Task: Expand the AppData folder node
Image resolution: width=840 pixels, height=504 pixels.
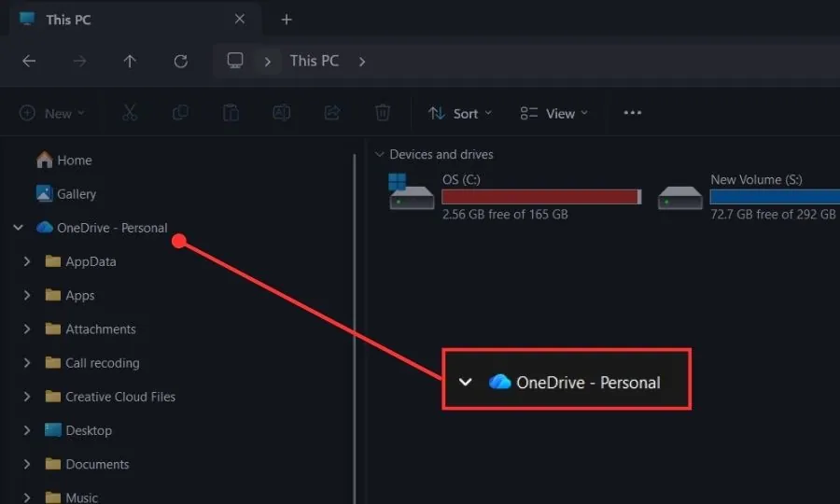Action: coord(27,261)
